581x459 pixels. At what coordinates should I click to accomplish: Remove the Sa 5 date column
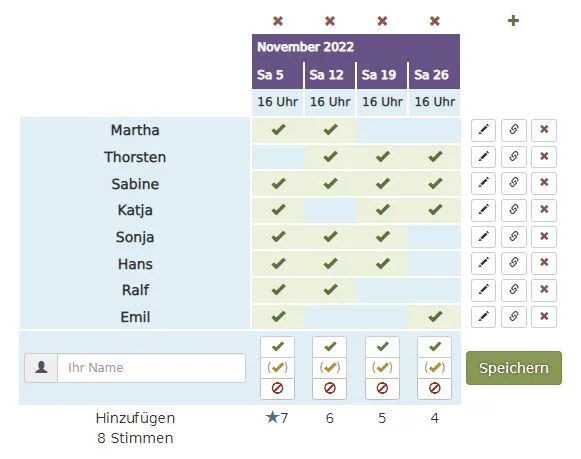click(x=278, y=21)
